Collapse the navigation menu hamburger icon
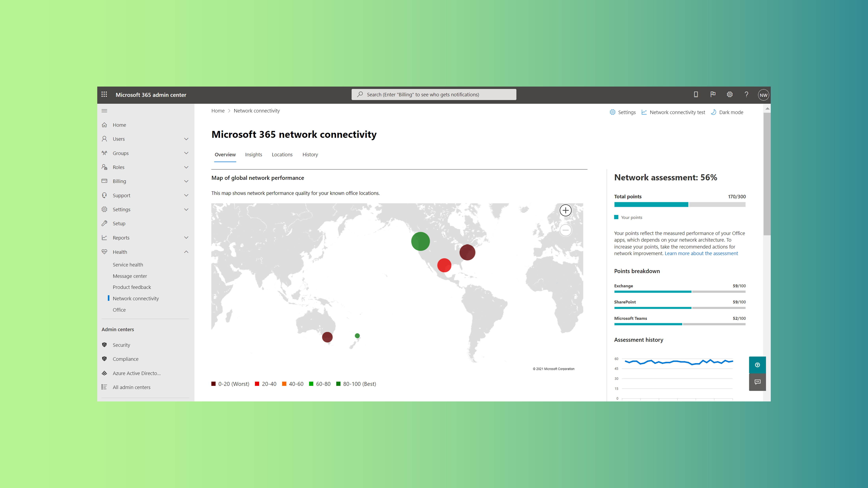This screenshot has width=868, height=488. [105, 111]
